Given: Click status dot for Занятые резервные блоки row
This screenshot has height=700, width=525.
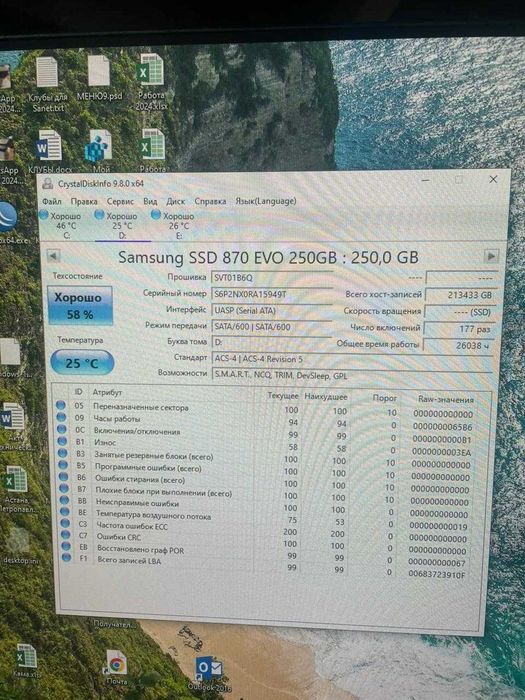Looking at the screenshot, I should pos(62,453).
